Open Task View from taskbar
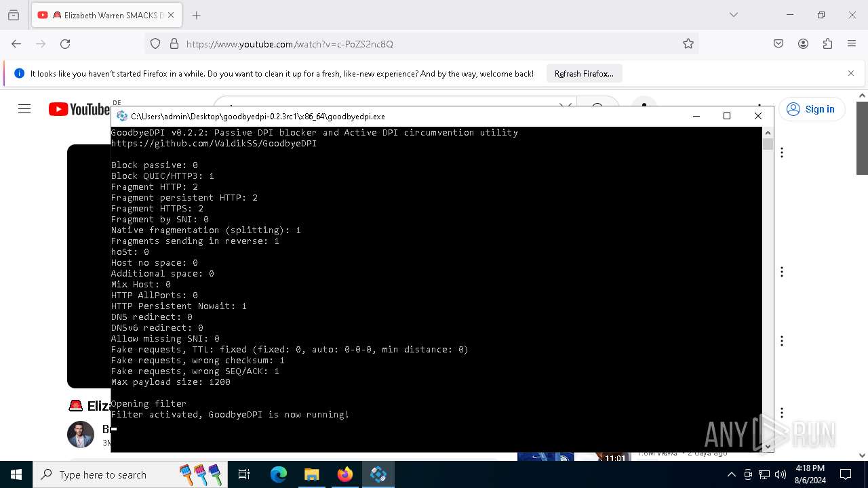Screen dimensions: 868x488 click(244, 474)
